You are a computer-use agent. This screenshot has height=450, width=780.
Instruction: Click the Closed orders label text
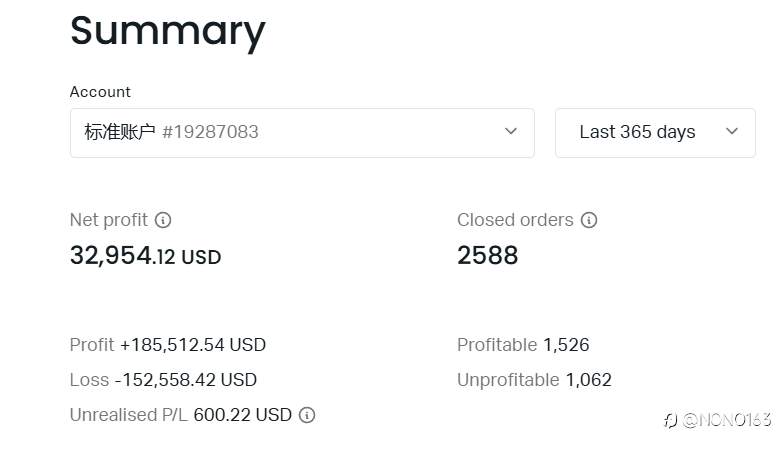click(515, 220)
